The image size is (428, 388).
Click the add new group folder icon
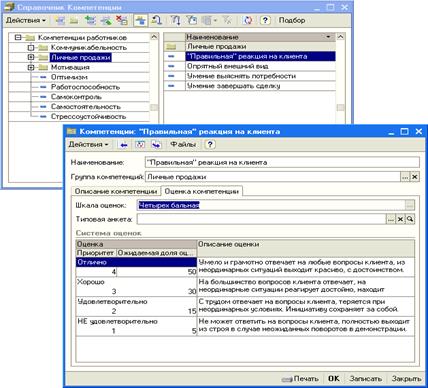click(74, 20)
